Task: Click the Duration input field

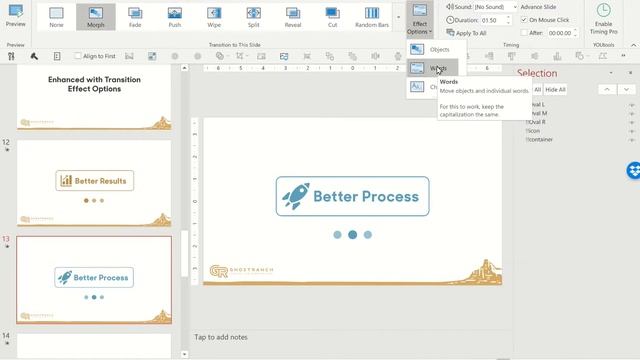Action: 493,20
